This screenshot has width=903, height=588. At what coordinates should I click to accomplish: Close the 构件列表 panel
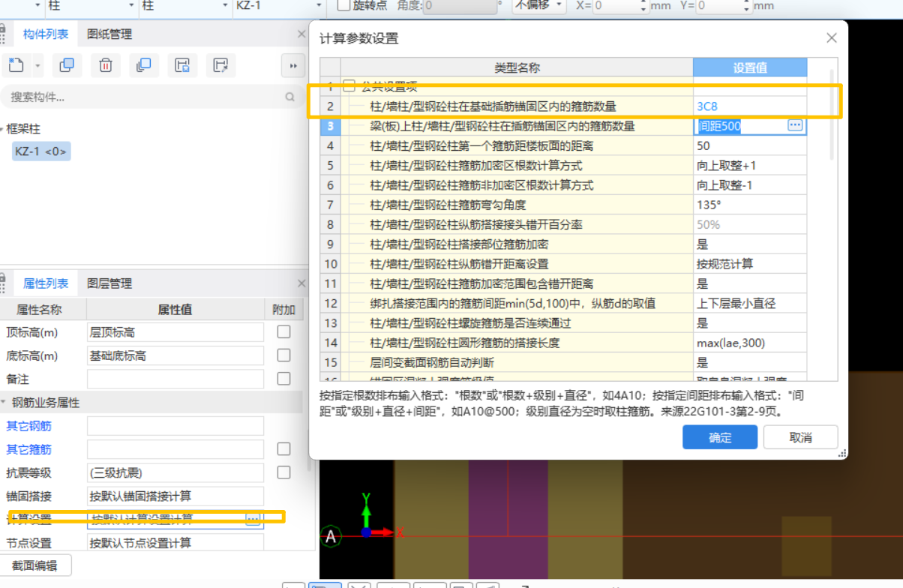click(x=301, y=34)
